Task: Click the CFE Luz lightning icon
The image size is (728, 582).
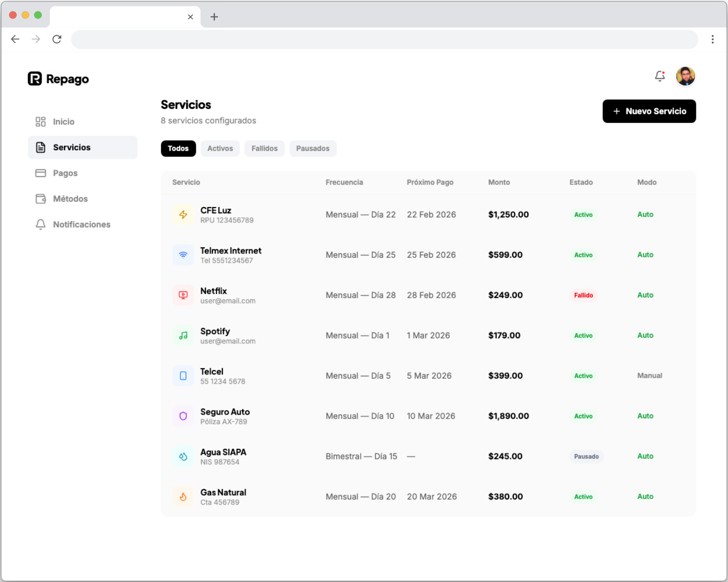Action: coord(183,214)
